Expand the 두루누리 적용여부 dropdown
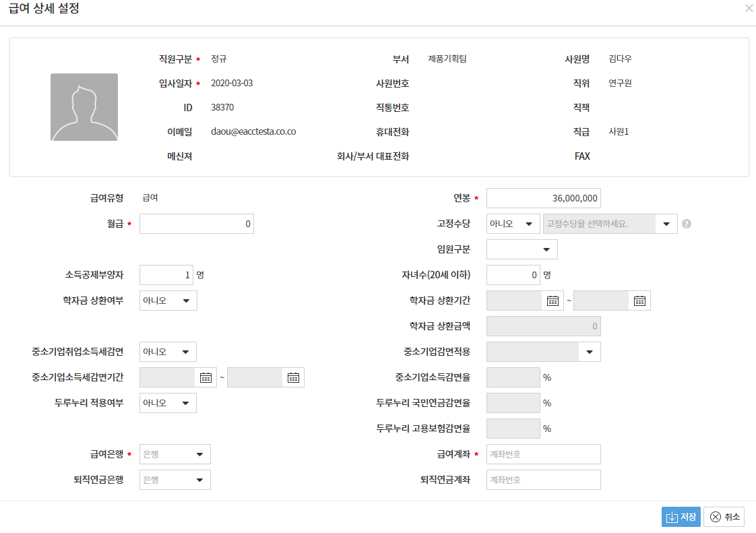The width and height of the screenshot is (756, 533). click(168, 403)
